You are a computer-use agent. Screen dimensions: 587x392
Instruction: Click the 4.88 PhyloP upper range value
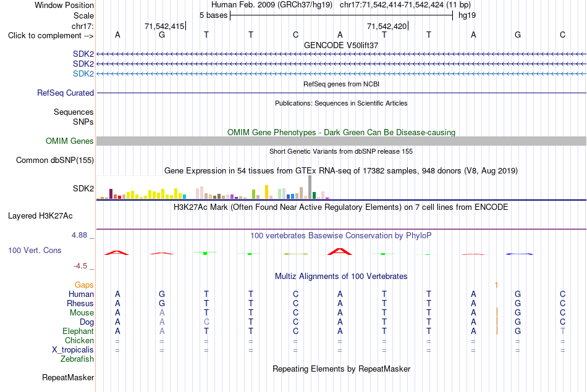click(x=79, y=235)
